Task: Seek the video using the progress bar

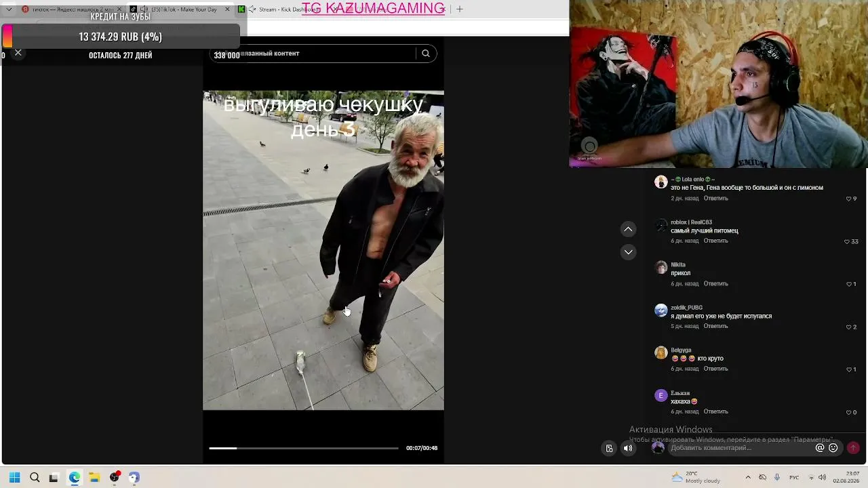Action: coord(304,448)
